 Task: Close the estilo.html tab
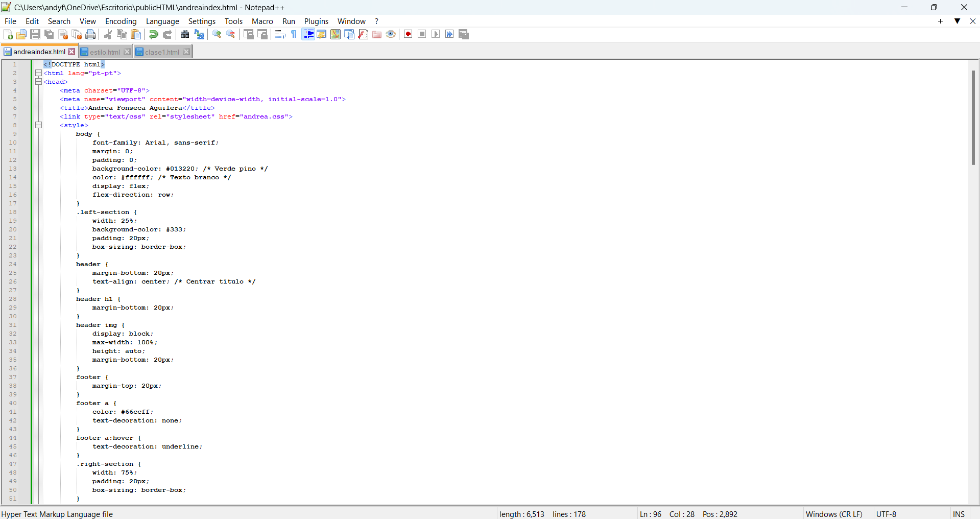tap(127, 52)
